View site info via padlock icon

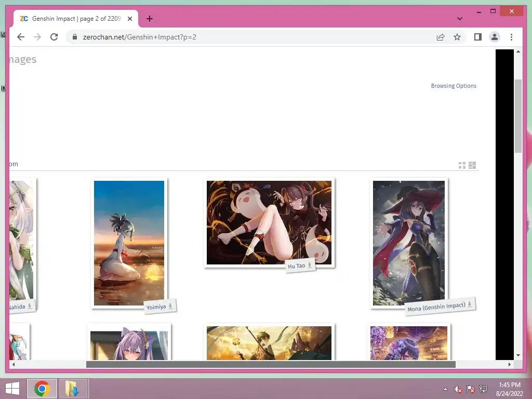coord(75,37)
